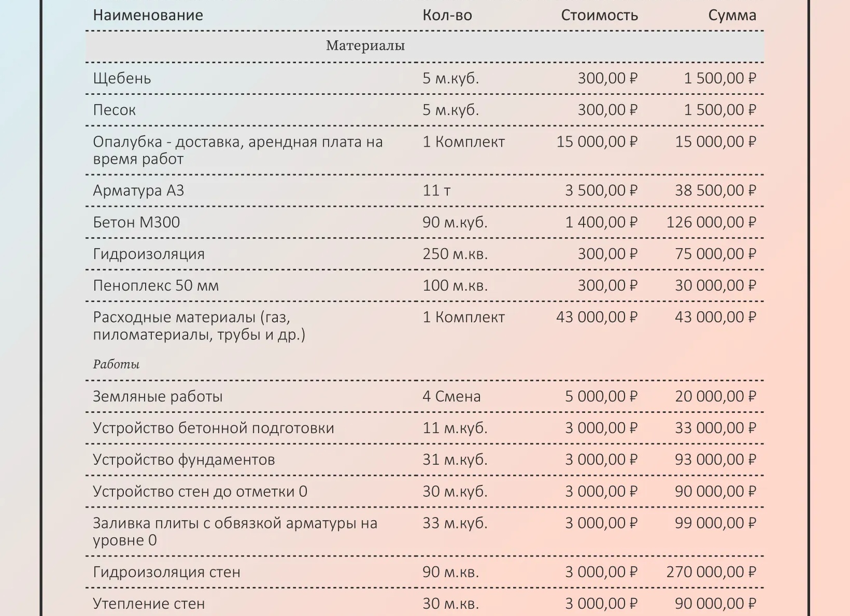Click the Стоимость column header
Viewport: 850px width, 616px height.
(x=599, y=15)
